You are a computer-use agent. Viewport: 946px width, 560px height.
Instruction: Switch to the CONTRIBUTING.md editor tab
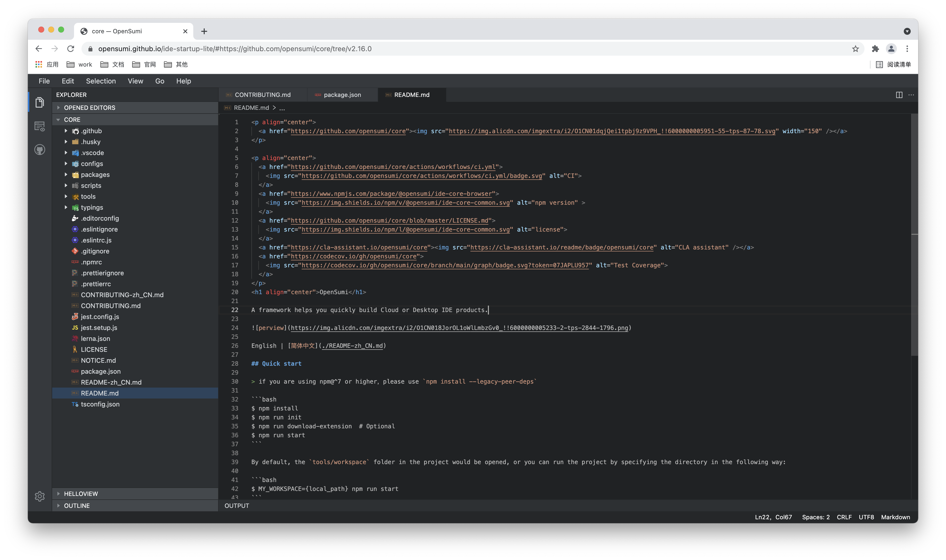pos(263,95)
